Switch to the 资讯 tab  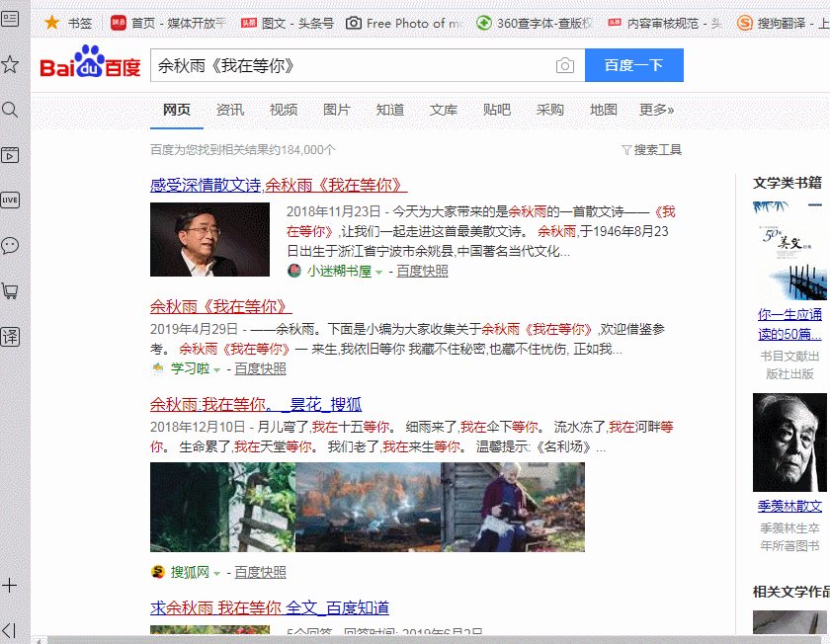(x=229, y=110)
